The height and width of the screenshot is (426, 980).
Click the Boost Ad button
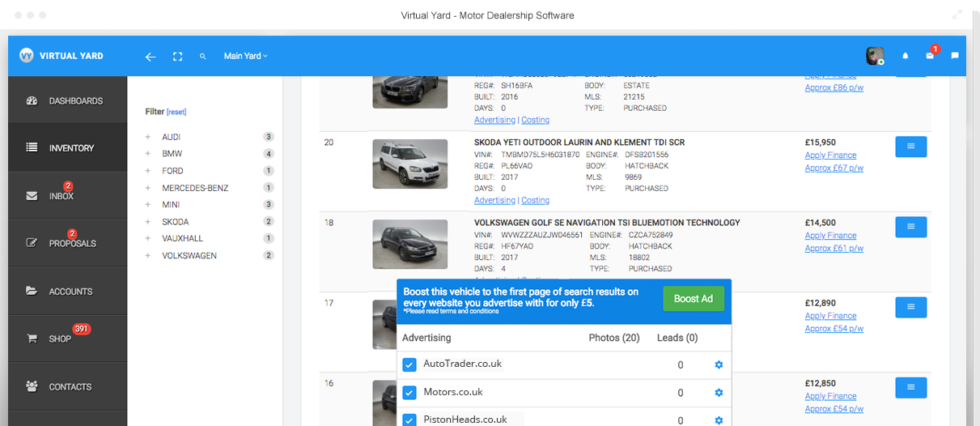[694, 299]
